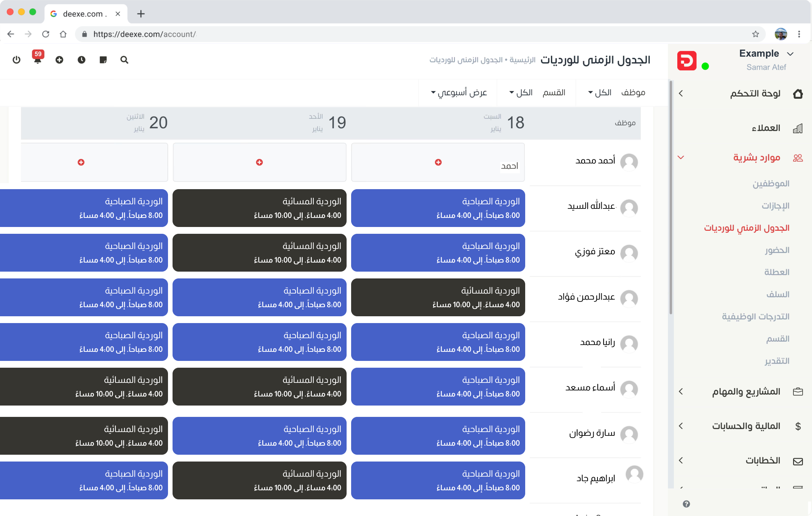Open the quick add plus icon
Viewport: 812px width, 516px height.
(59, 60)
